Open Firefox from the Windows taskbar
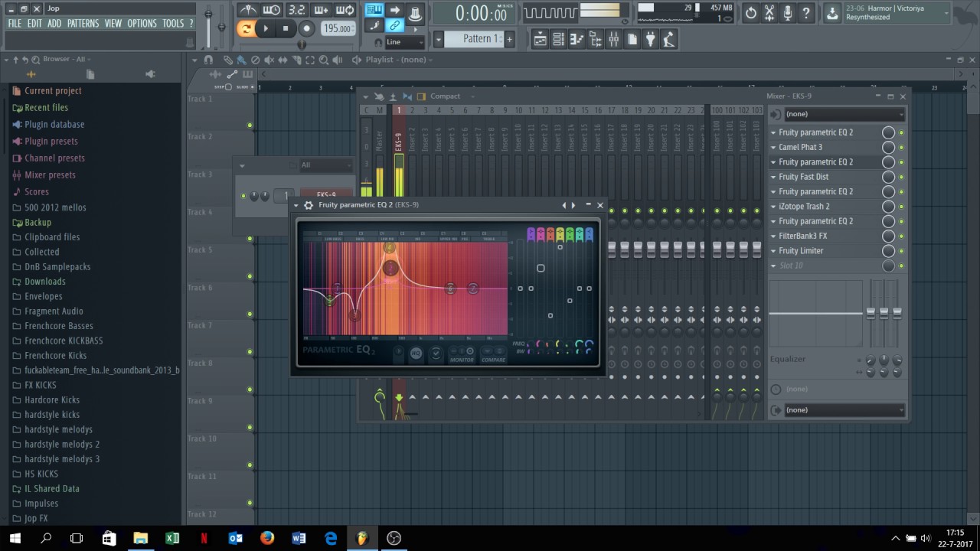The height and width of the screenshot is (551, 980). coord(266,538)
